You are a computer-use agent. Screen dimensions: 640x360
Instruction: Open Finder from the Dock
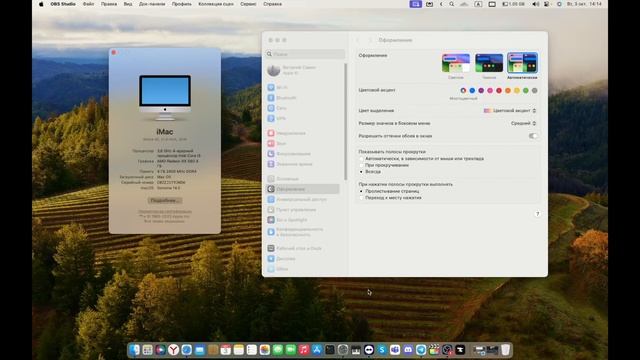[x=134, y=350]
